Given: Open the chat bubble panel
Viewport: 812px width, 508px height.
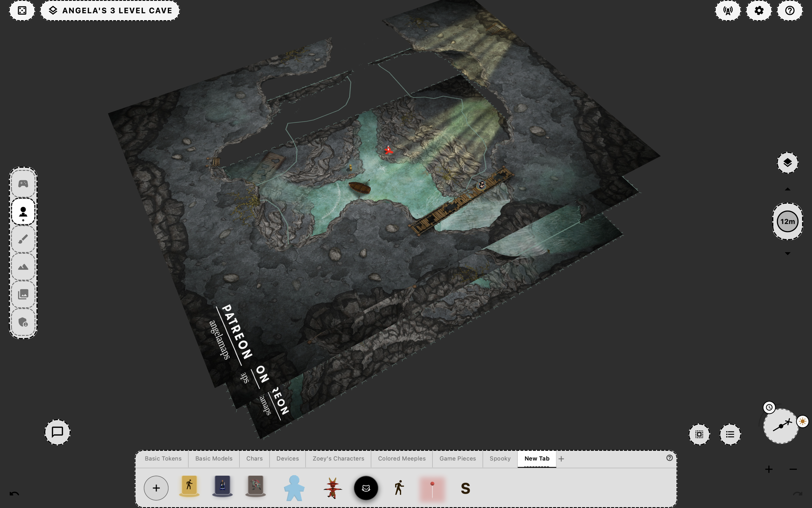Looking at the screenshot, I should tap(57, 432).
